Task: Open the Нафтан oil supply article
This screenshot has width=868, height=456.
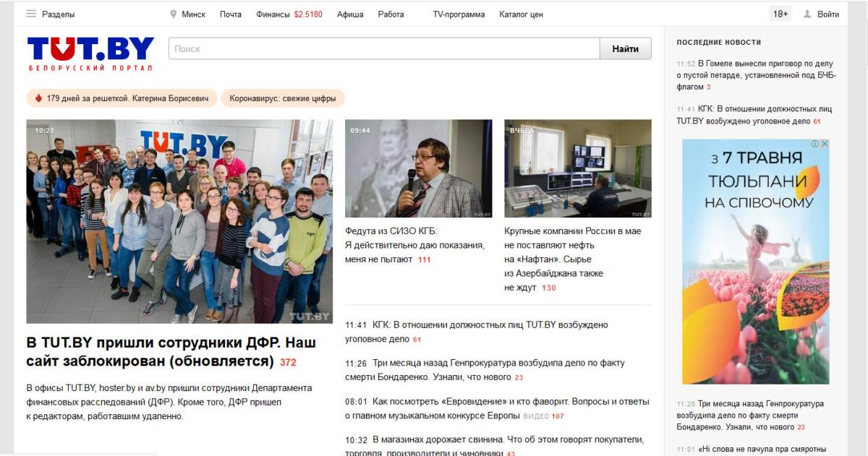Action: (572, 259)
